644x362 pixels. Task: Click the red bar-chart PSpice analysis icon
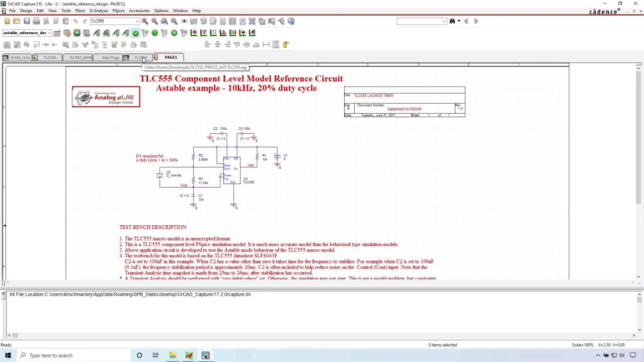tap(223, 33)
